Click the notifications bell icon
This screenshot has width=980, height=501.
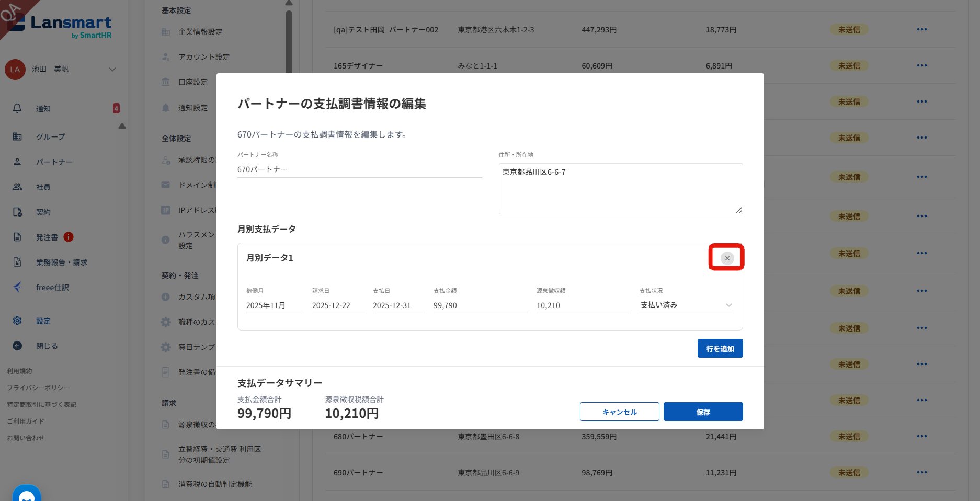pyautogui.click(x=17, y=108)
